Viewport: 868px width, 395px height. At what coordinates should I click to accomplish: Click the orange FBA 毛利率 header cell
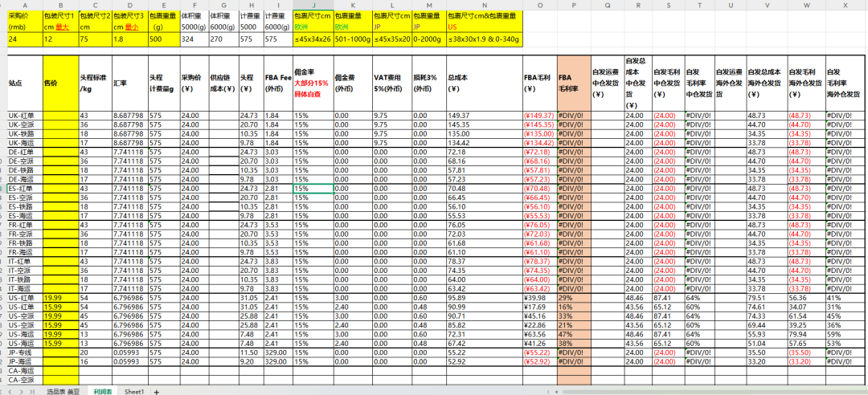pyautogui.click(x=574, y=83)
